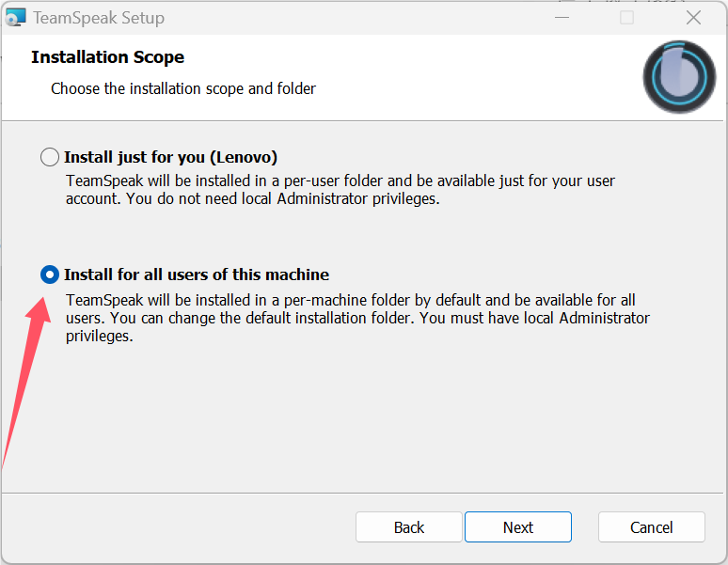Click the 'Installation Scope' heading

tap(108, 57)
